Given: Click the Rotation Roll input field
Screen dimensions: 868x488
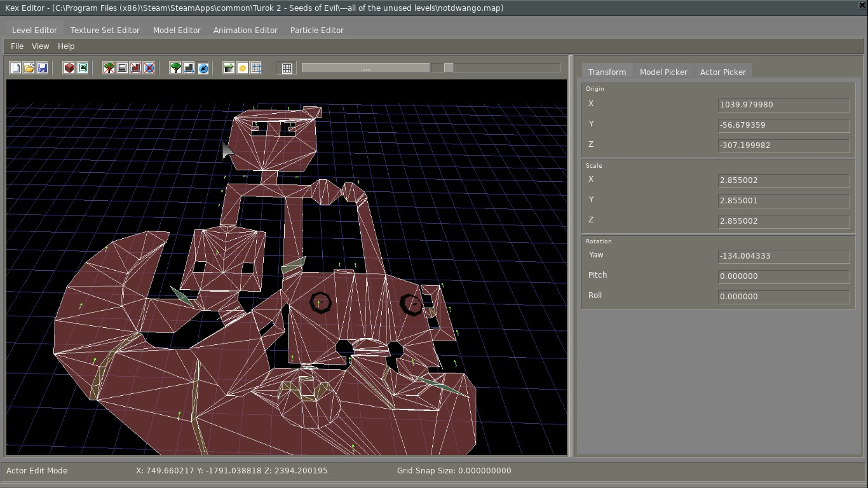Looking at the screenshot, I should click(783, 297).
